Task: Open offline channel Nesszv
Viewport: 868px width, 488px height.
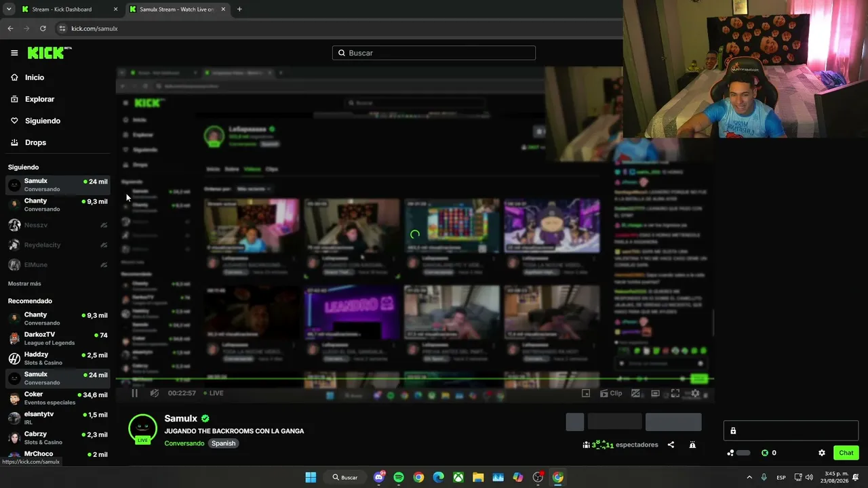Action: point(58,225)
